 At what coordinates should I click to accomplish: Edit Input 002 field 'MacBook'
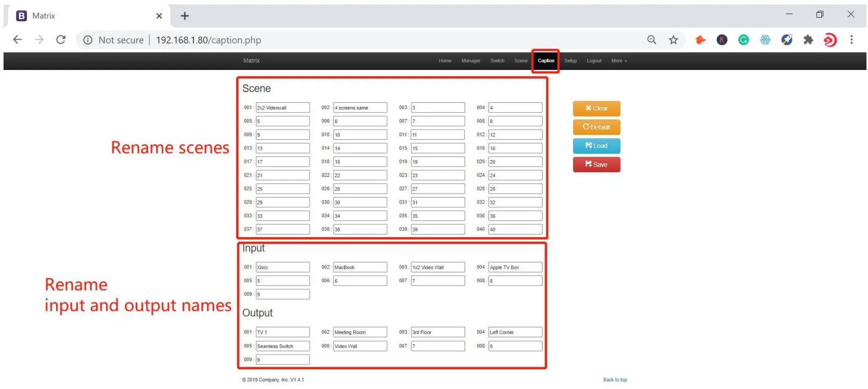(360, 267)
